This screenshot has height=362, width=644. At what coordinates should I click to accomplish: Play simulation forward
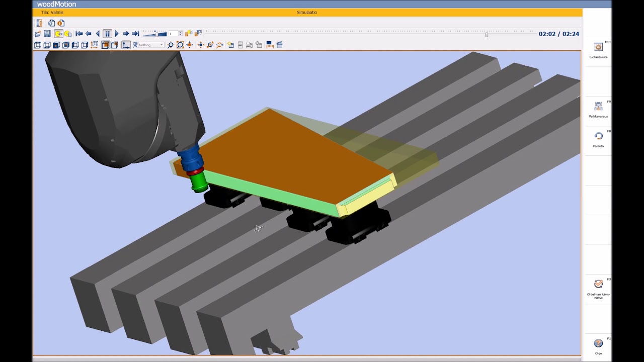(117, 34)
